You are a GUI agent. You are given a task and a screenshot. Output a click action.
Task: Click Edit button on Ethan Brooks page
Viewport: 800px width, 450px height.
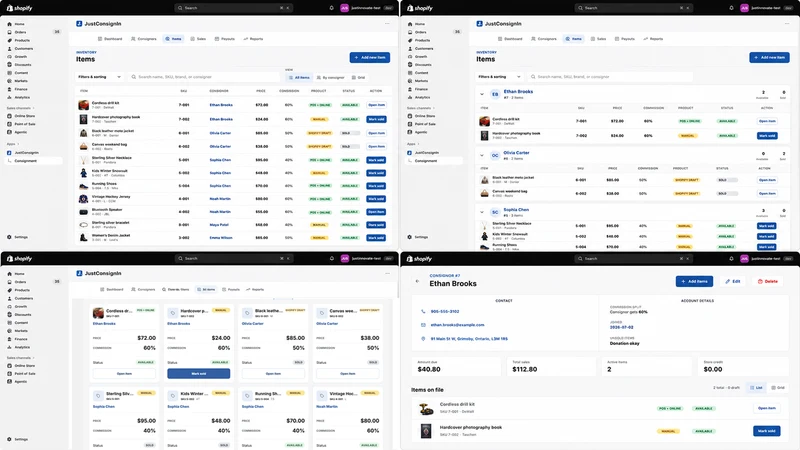[733, 281]
